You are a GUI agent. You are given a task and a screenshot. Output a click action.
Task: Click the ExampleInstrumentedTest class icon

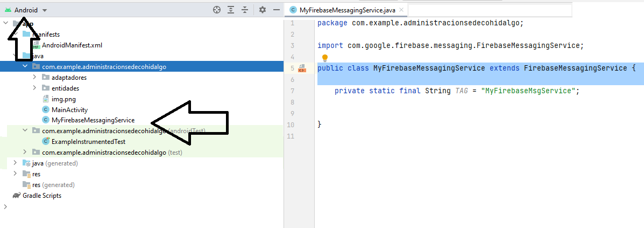[46, 141]
